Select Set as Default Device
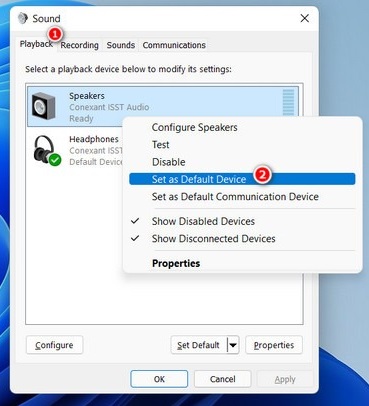 coord(242,179)
